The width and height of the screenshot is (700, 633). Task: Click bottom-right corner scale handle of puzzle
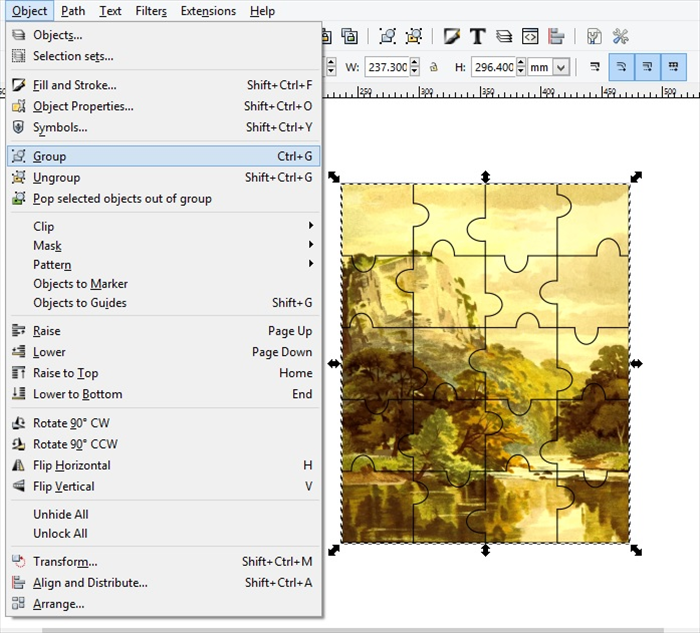click(x=636, y=550)
